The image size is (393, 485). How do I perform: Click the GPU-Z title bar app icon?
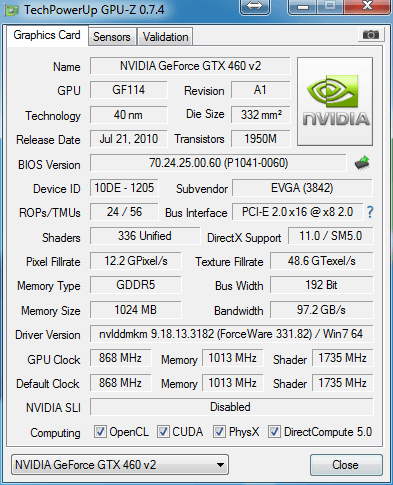[x=12, y=10]
